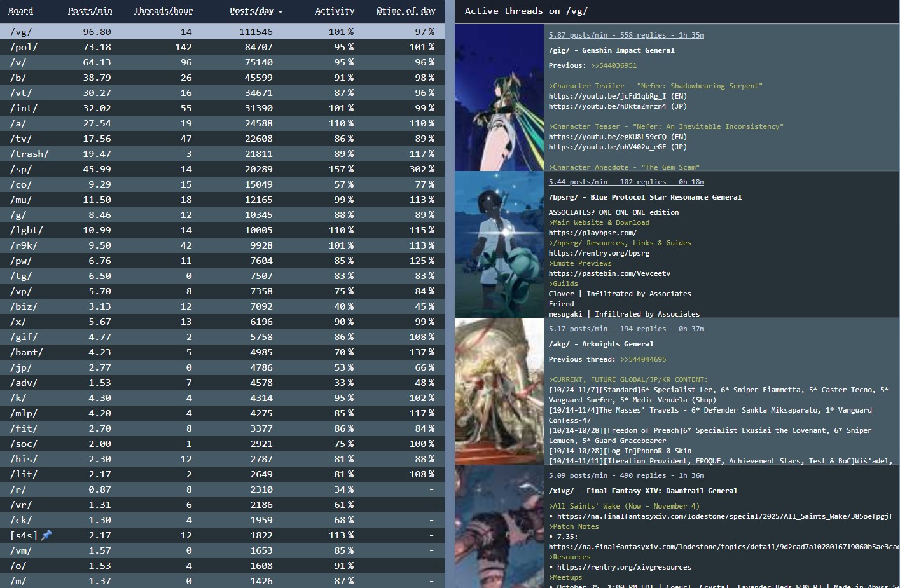Click the "/akg/ - Arknights General" title
This screenshot has width=900, height=588.
tap(601, 344)
